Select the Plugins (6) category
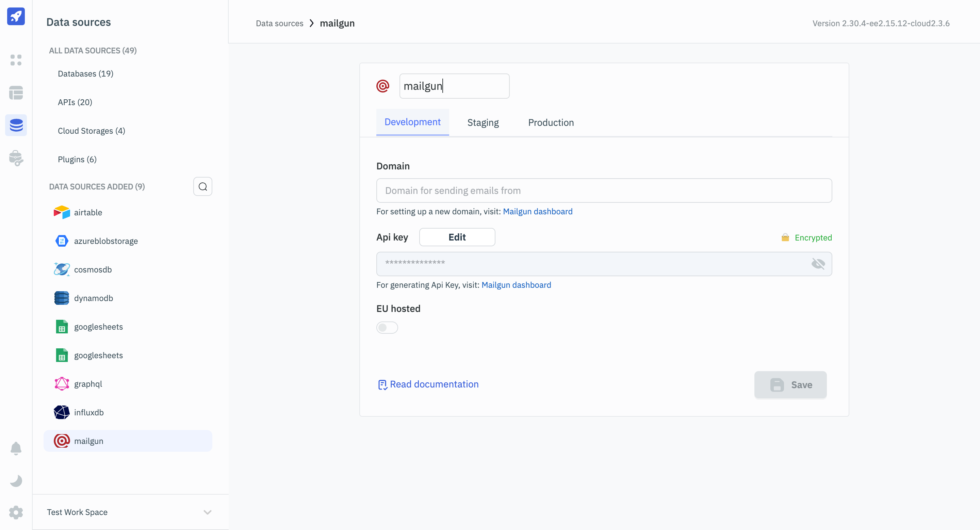Screen dimensions: 980x530 77,159
